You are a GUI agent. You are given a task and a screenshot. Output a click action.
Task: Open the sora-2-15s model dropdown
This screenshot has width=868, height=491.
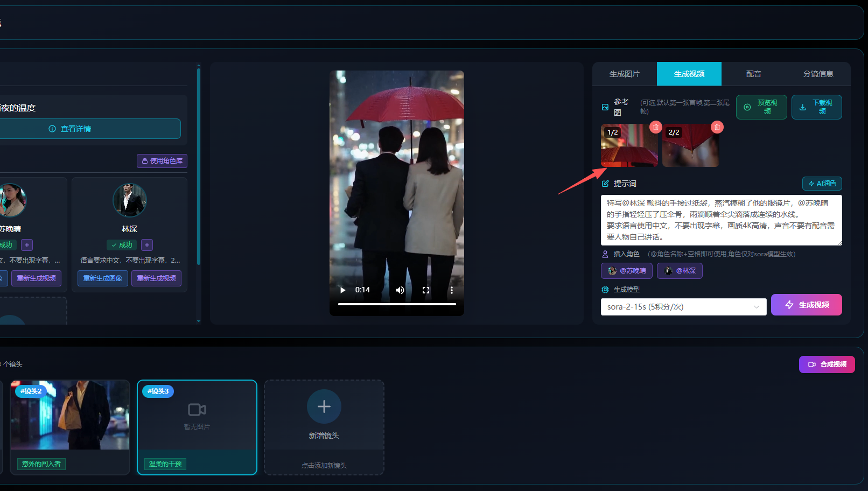pyautogui.click(x=683, y=307)
